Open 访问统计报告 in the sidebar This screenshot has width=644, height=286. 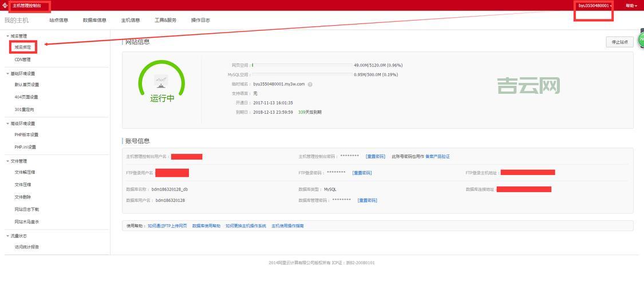pos(27,247)
